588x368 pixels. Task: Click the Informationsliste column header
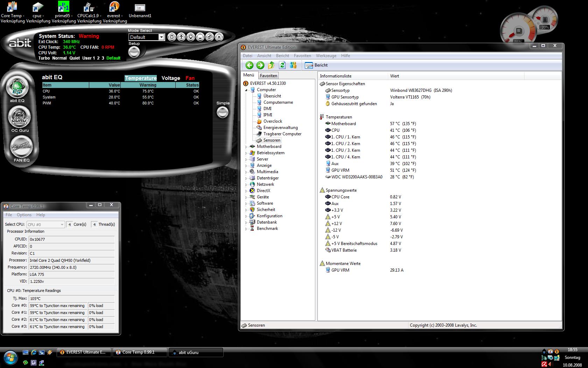point(353,76)
